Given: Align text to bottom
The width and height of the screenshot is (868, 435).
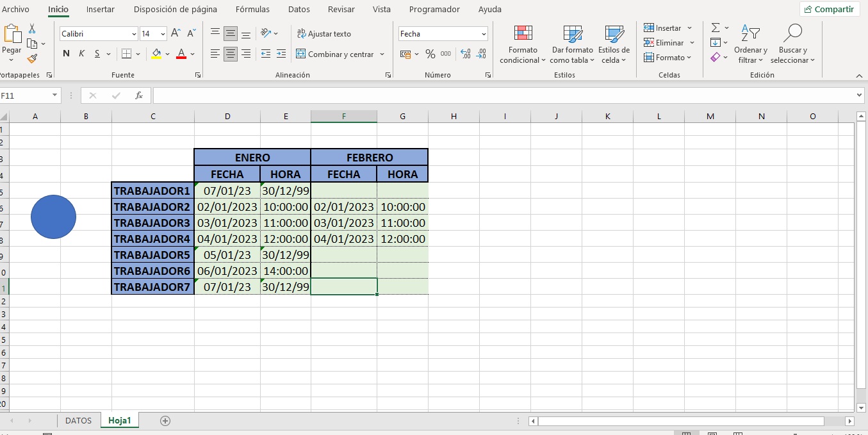Looking at the screenshot, I should (x=247, y=33).
